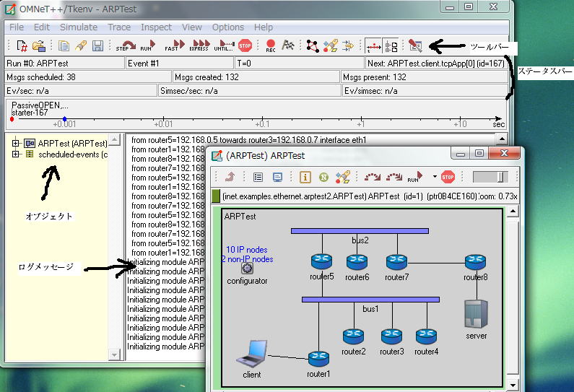This screenshot has height=392, width=574.
Task: Execute one event with the STEP button
Action: click(126, 45)
